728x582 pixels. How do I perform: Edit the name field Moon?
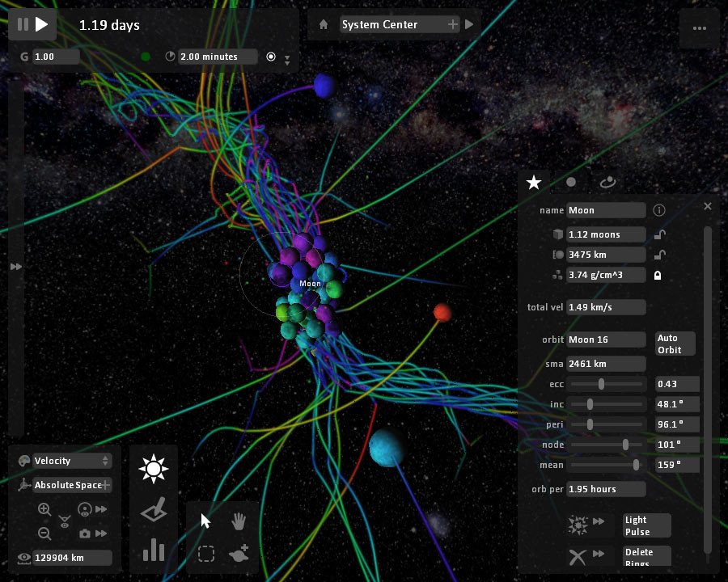click(x=606, y=210)
